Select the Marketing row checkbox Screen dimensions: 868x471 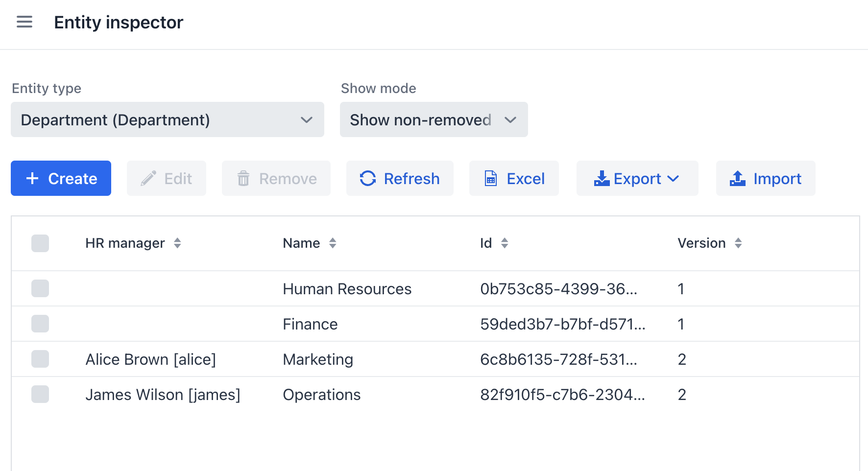point(40,359)
